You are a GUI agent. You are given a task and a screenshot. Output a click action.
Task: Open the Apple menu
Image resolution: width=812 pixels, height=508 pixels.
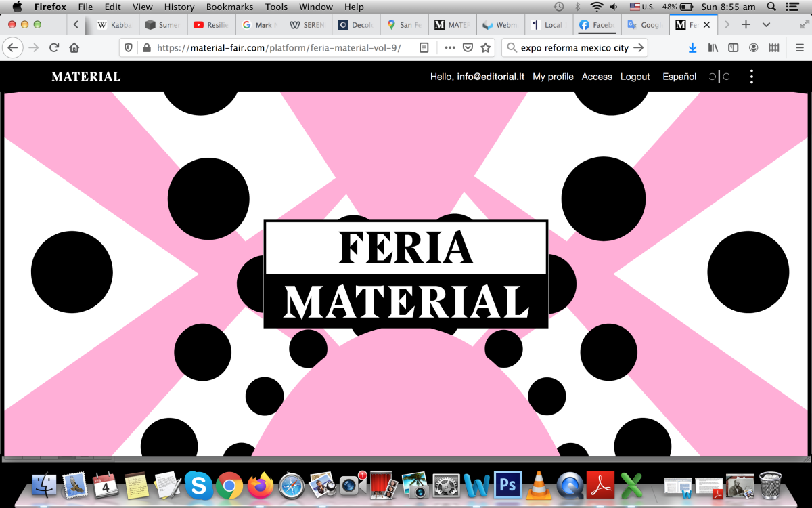18,7
